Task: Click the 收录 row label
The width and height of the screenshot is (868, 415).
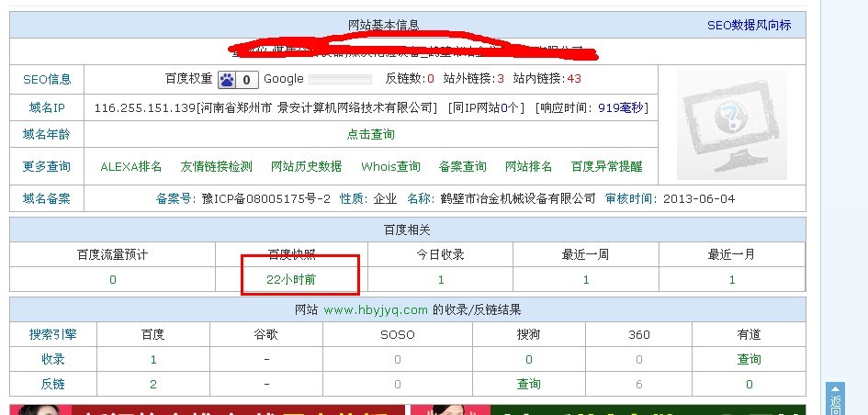Action: (53, 359)
